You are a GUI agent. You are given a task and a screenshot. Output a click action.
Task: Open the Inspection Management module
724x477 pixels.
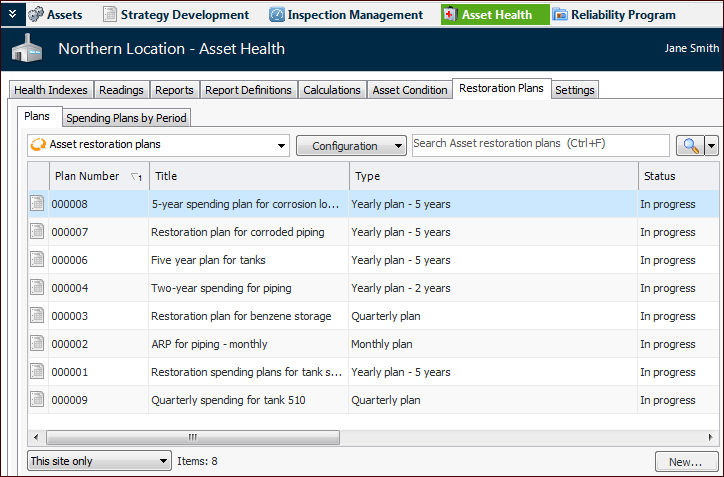point(346,15)
